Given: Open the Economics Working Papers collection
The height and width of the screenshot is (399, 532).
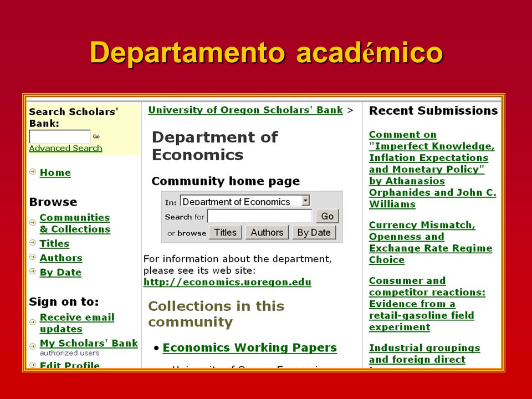Looking at the screenshot, I should [x=250, y=348].
